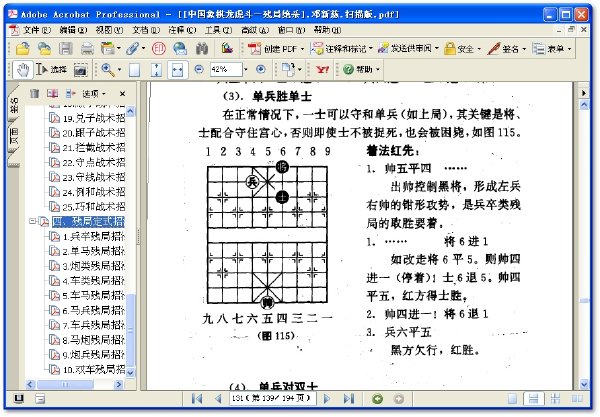Screen dimensions: 600x417
Task: Delete bookmark using trash icon
Action: (34, 93)
